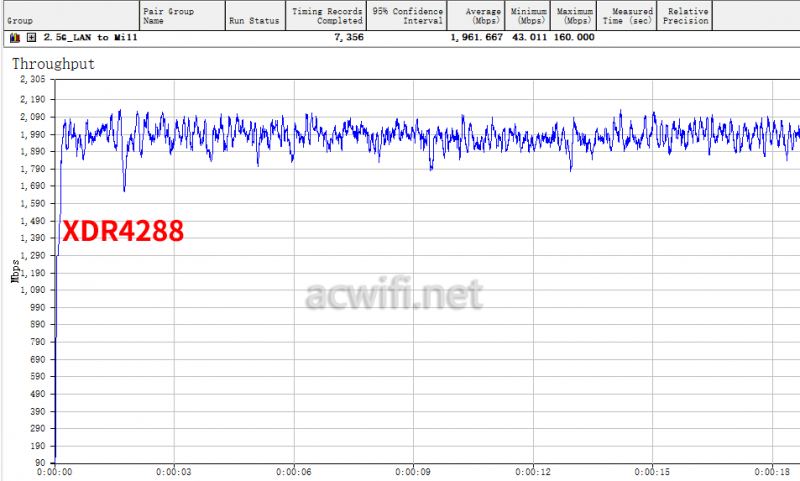Click the Mbps axis title
800x481 pixels.
pos(15,271)
